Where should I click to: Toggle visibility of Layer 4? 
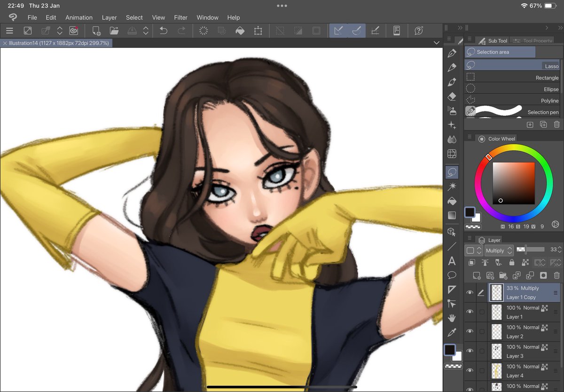pos(470,370)
